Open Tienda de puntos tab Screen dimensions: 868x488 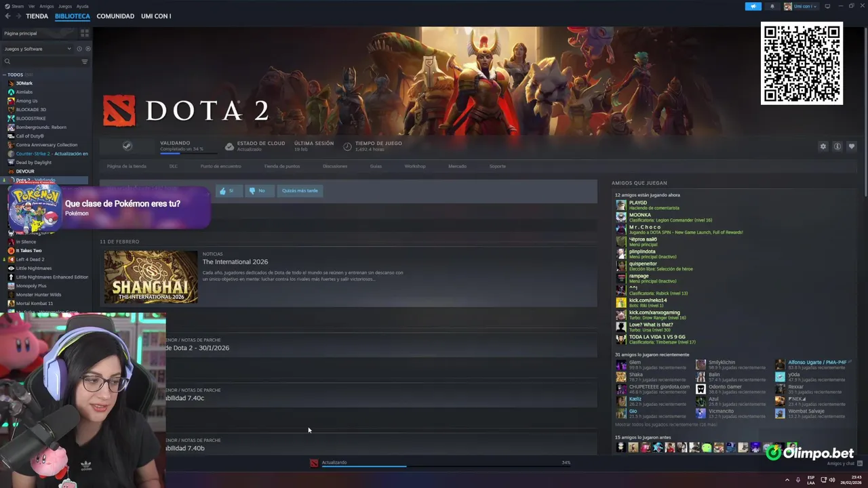[x=281, y=166]
